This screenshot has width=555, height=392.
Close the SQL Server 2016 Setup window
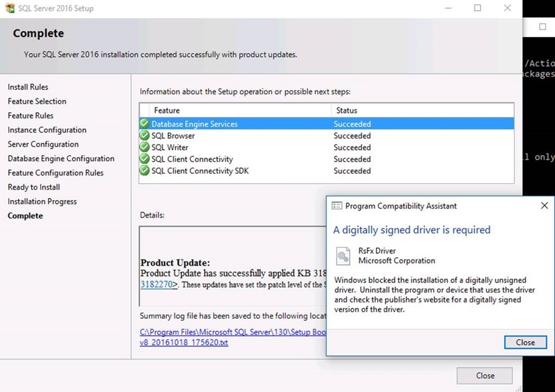(x=507, y=8)
